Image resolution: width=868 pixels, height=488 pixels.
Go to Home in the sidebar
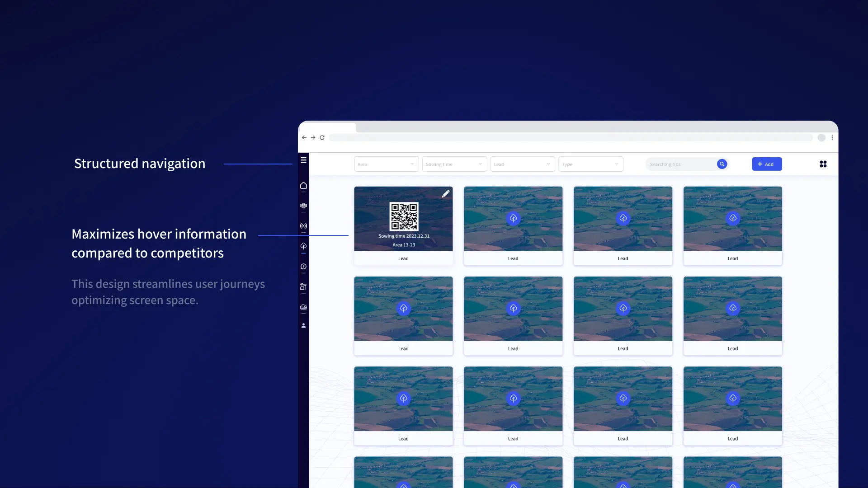tap(303, 186)
